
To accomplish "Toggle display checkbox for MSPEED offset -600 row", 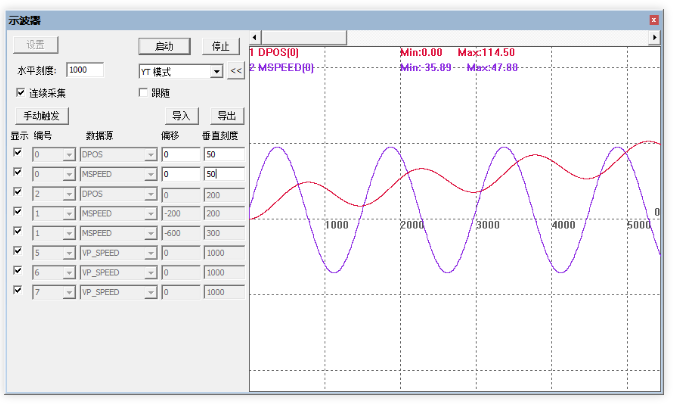I will coord(18,231).
